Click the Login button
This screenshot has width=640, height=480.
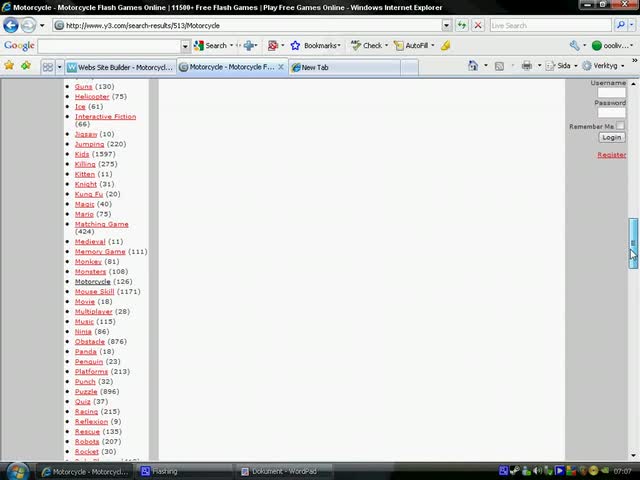611,138
